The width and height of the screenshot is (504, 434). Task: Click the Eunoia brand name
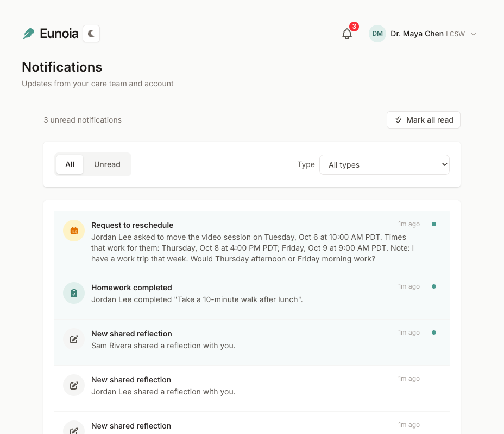pyautogui.click(x=59, y=34)
